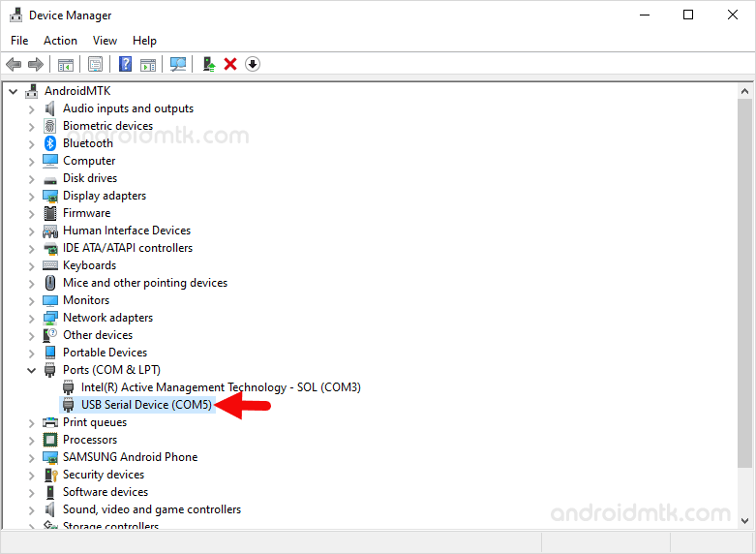Expand the Computer node

point(31,162)
